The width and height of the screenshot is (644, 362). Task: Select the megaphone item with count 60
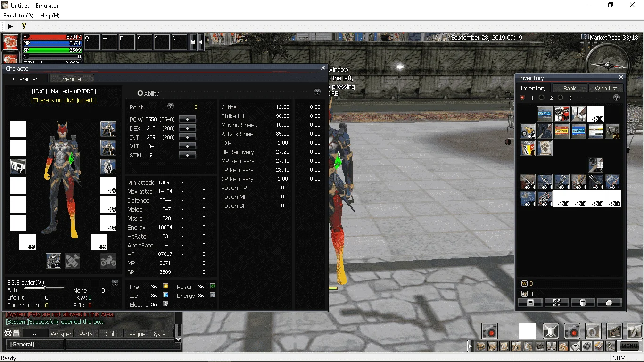coord(612,131)
